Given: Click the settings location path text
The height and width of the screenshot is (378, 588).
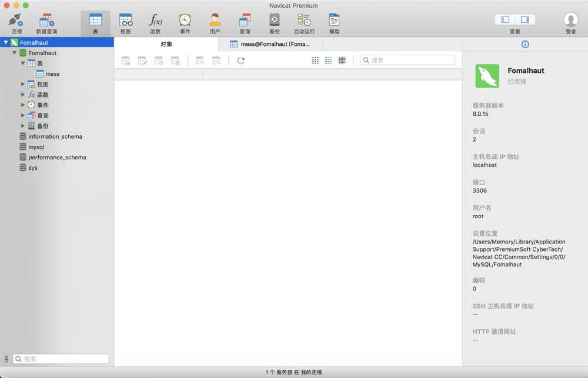Looking at the screenshot, I should pos(519,253).
